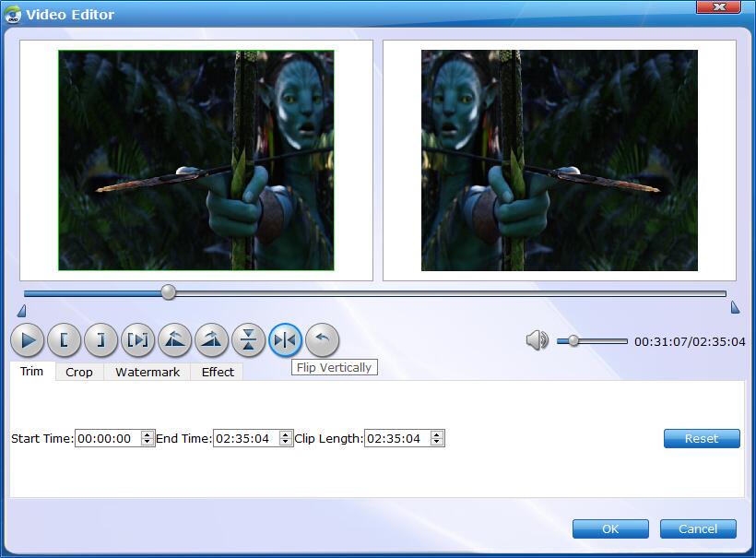Decrease End Time with the down arrow

tap(286, 443)
